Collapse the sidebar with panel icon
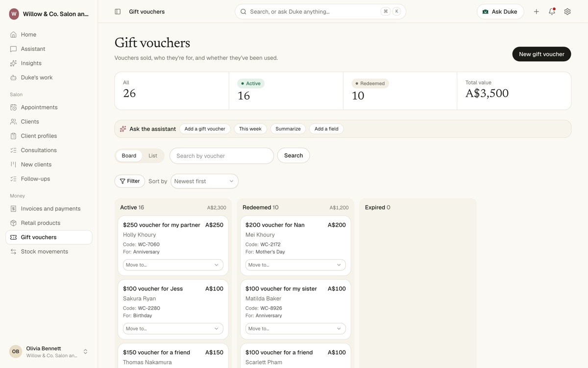 pos(118,12)
